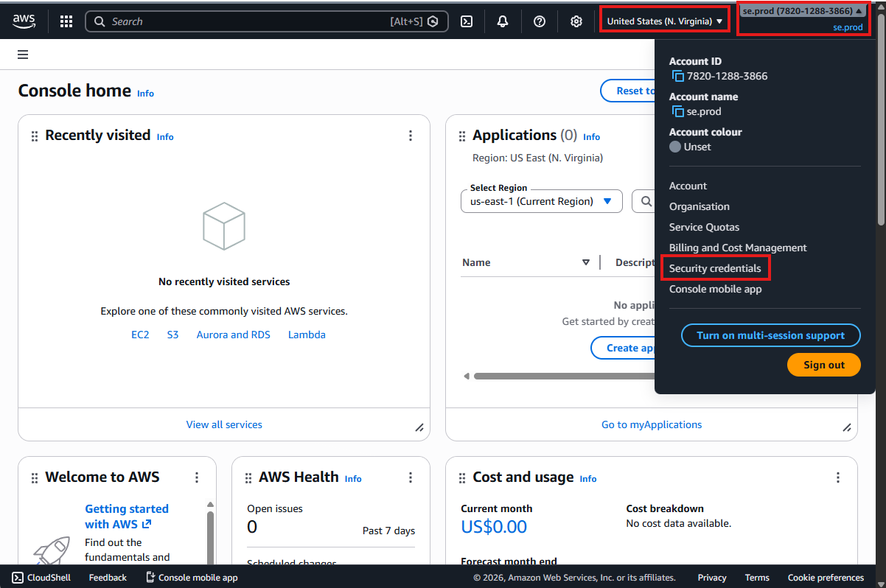Open Cookie preferences
Image resolution: width=886 pixels, height=588 pixels.
click(x=826, y=578)
